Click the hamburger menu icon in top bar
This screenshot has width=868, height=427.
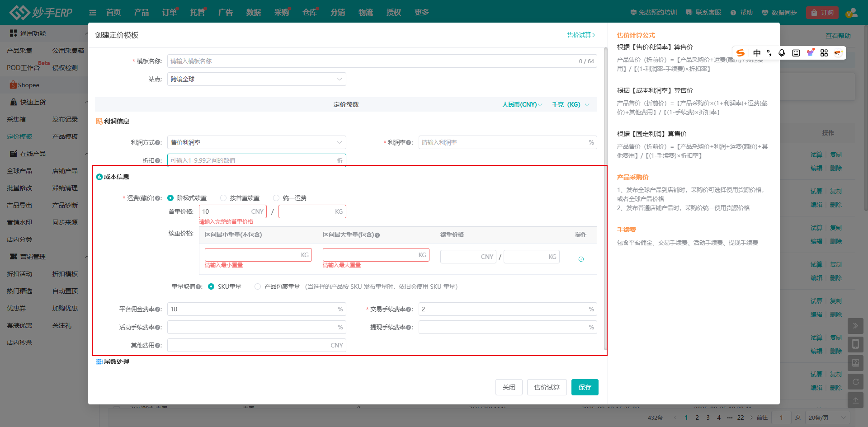pos(93,13)
